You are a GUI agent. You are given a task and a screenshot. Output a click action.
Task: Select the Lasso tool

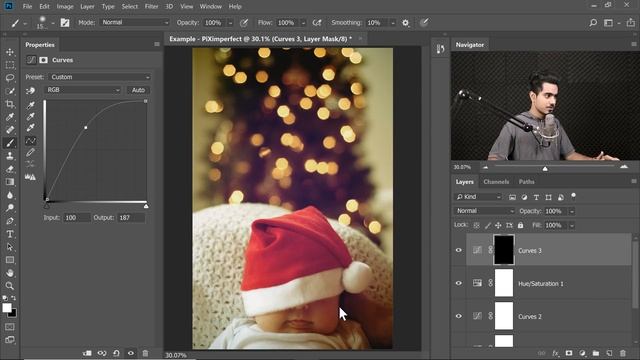[x=10, y=78]
